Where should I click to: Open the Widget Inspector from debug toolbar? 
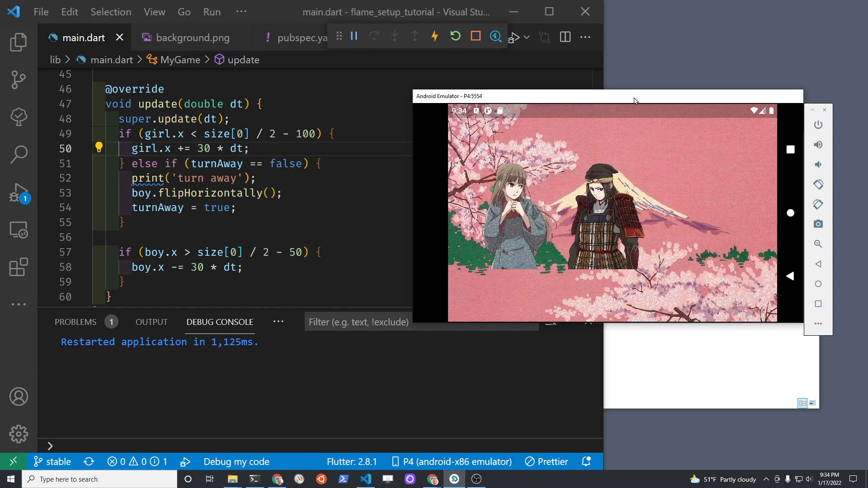(x=495, y=36)
